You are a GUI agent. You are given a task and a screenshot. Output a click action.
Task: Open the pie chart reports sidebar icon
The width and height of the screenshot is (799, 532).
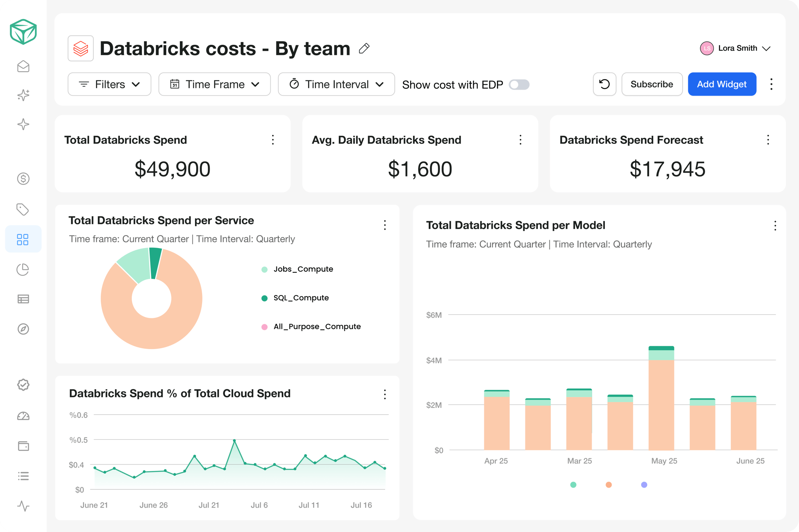point(23,270)
